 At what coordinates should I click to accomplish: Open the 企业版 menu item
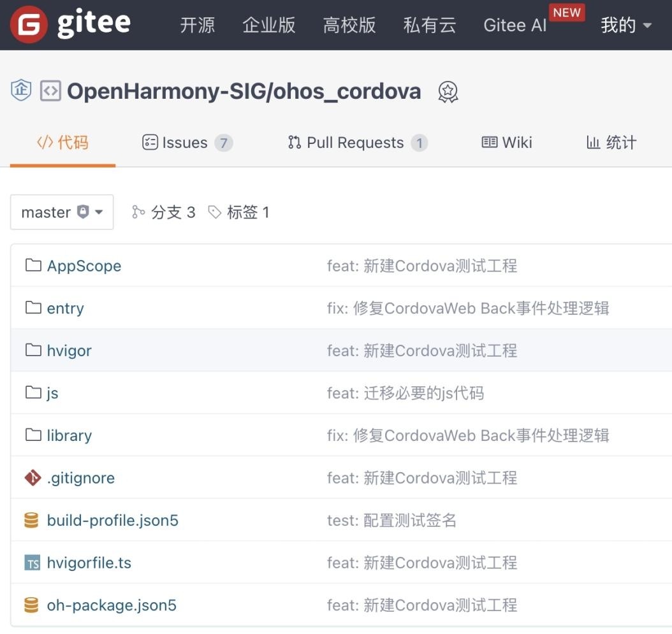point(268,25)
